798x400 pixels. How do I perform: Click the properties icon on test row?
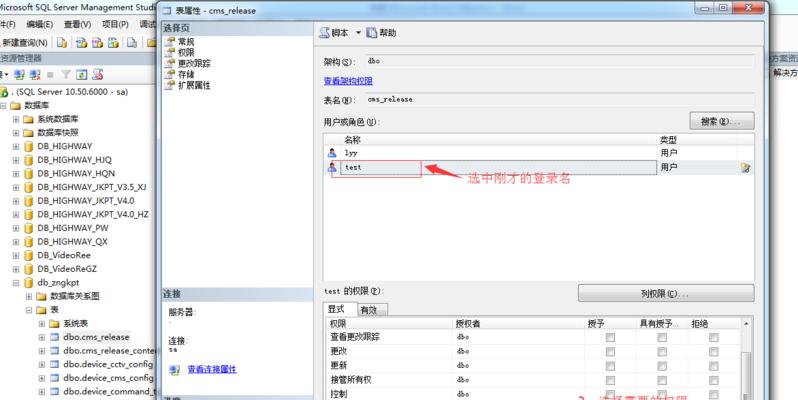pyautogui.click(x=746, y=167)
